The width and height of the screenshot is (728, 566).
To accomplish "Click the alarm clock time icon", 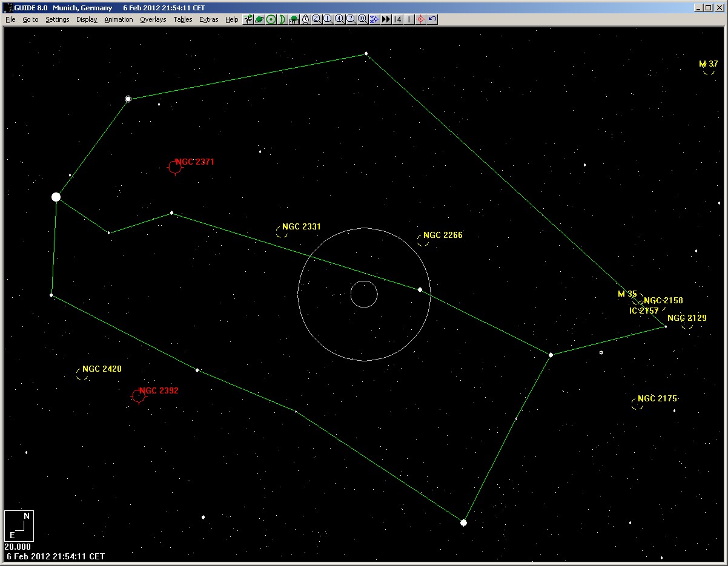I will (x=306, y=19).
